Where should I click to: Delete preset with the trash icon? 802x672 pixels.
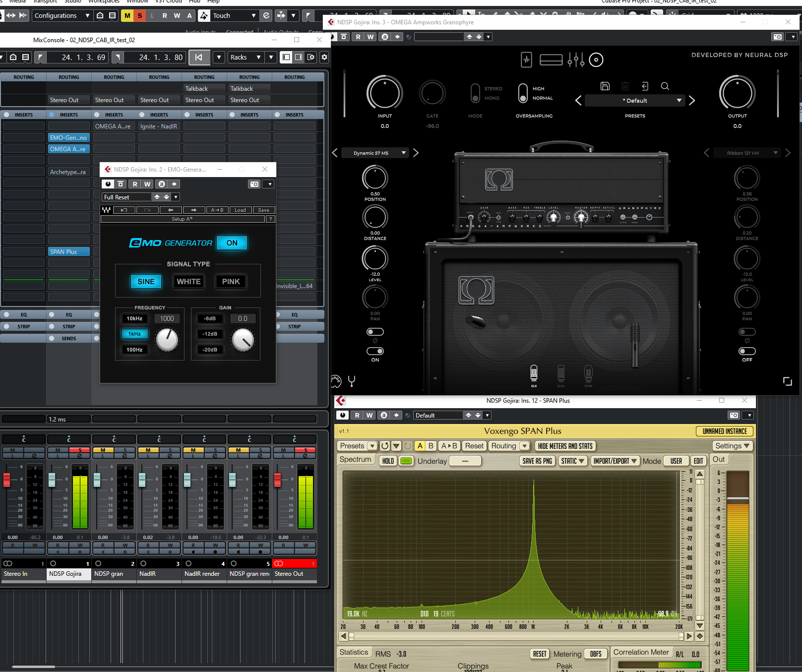625,86
